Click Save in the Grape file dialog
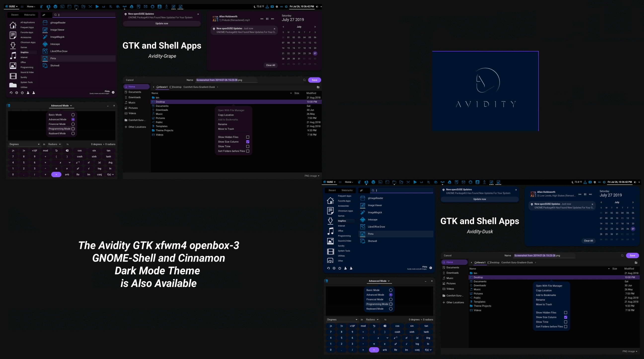Viewport: 644px width, 359px height. point(314,80)
